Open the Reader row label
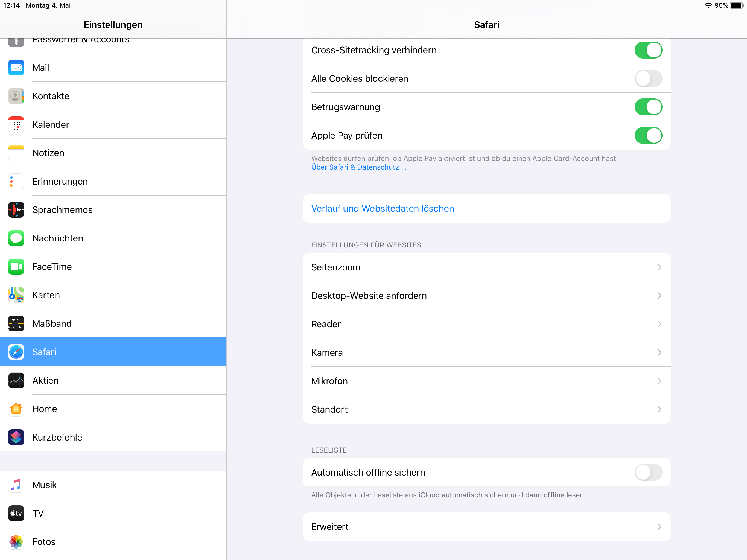The height and width of the screenshot is (560, 747). pos(326,324)
